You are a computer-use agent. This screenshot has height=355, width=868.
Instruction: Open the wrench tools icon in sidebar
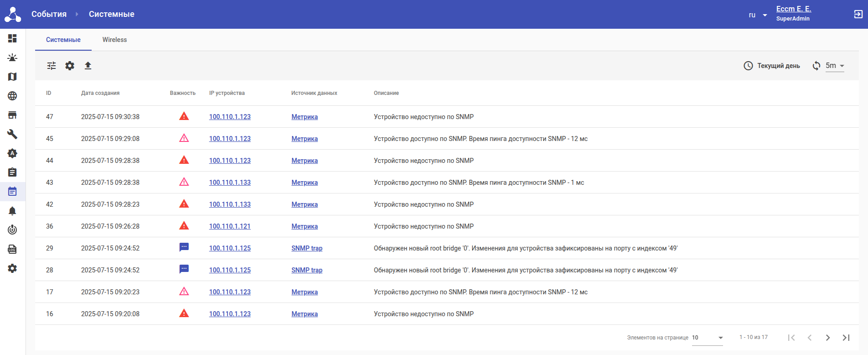pyautogui.click(x=12, y=134)
